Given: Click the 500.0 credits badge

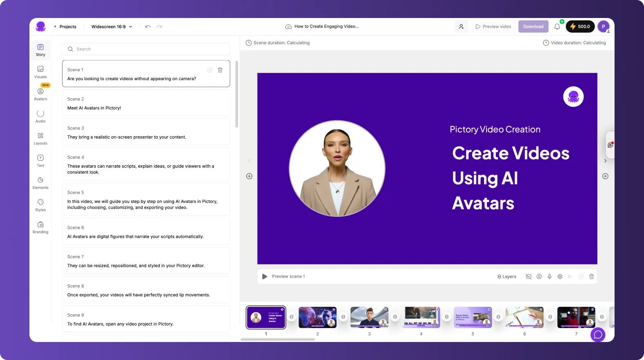Looking at the screenshot, I should [580, 27].
